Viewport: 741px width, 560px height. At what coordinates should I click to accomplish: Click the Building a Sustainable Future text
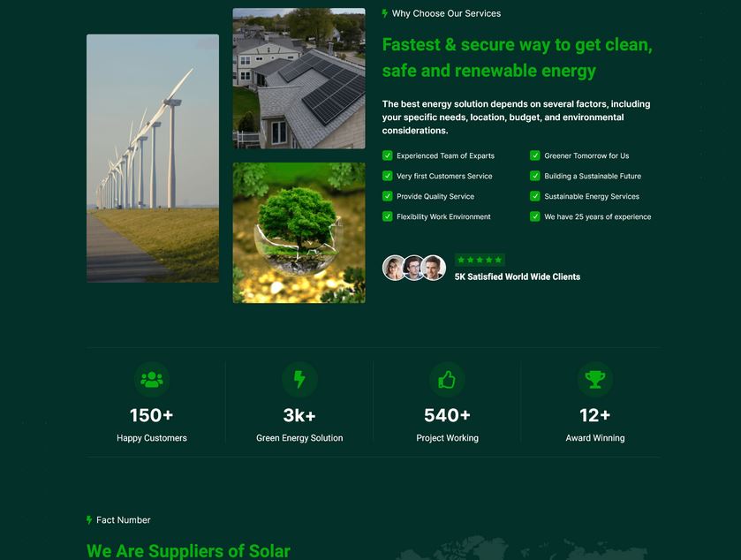click(x=593, y=176)
